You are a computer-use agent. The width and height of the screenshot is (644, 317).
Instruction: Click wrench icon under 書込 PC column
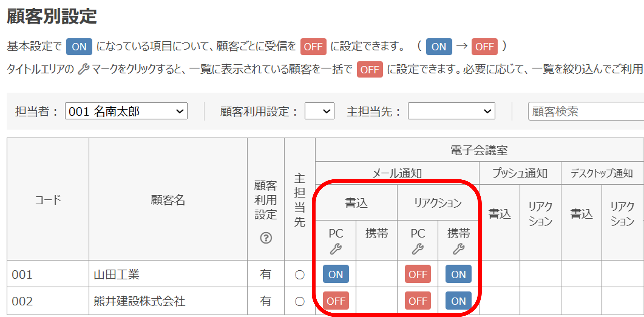pos(336,249)
